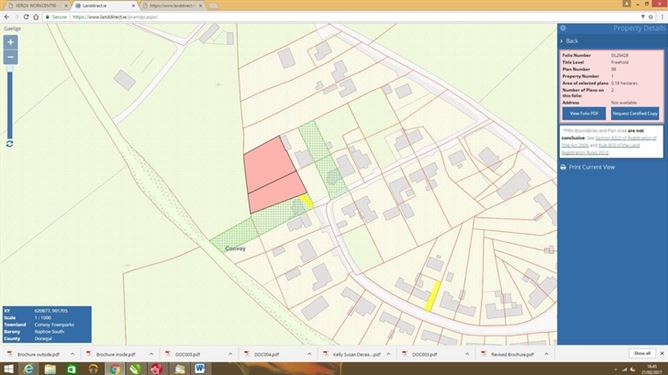The image size is (668, 375).
Task: Open browser home page icon
Action: pos(36,17)
